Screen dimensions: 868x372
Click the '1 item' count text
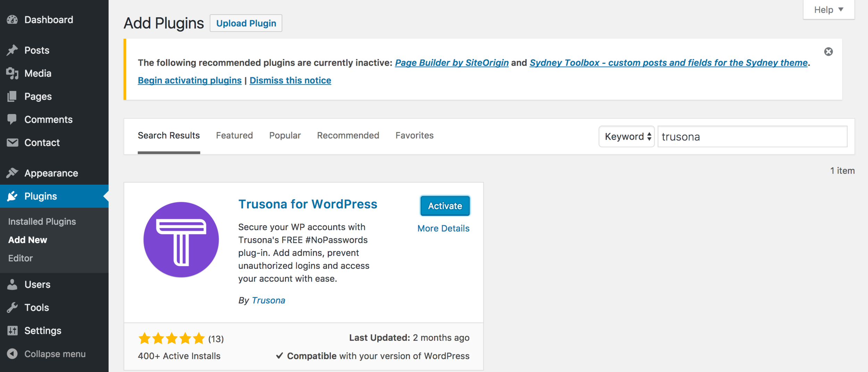point(842,171)
